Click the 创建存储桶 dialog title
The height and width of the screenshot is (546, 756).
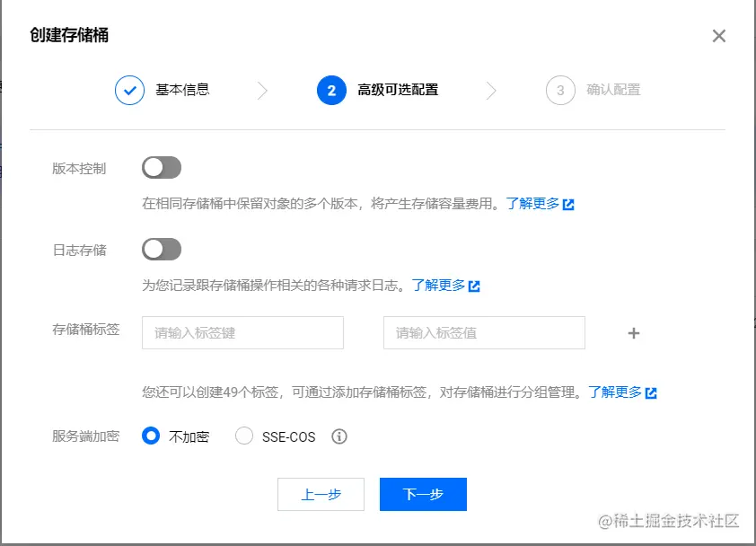point(69,35)
